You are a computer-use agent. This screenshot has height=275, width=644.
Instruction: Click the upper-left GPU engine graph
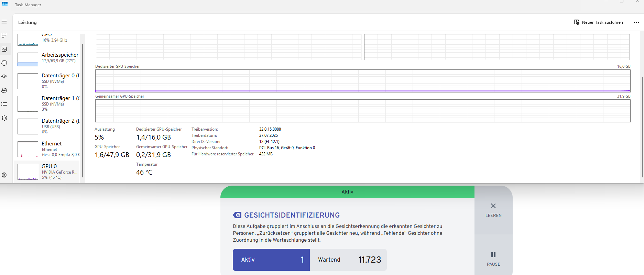pos(229,47)
